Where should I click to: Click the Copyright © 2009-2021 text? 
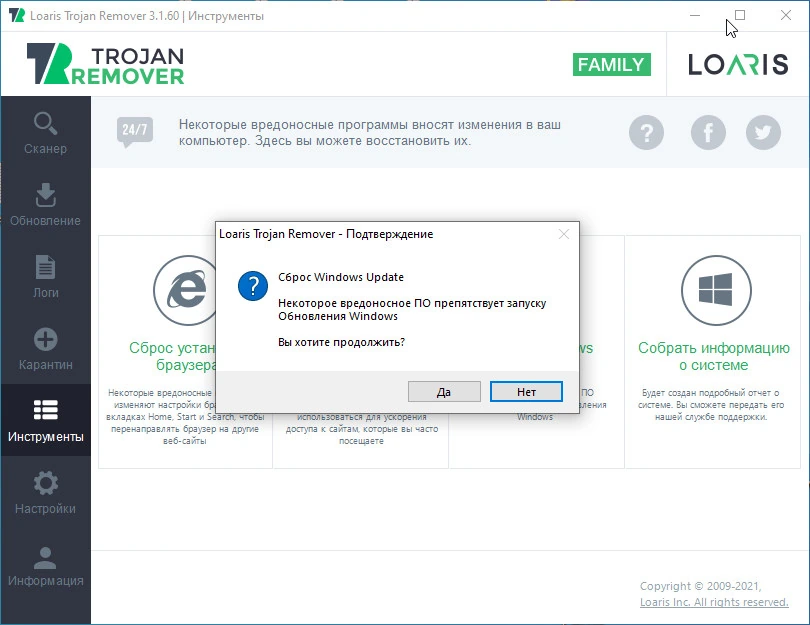point(700,586)
